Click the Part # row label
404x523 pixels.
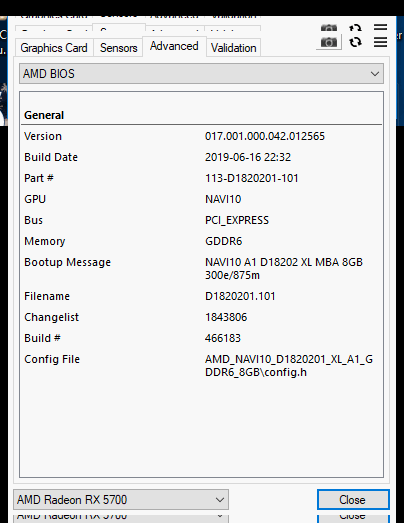39,178
